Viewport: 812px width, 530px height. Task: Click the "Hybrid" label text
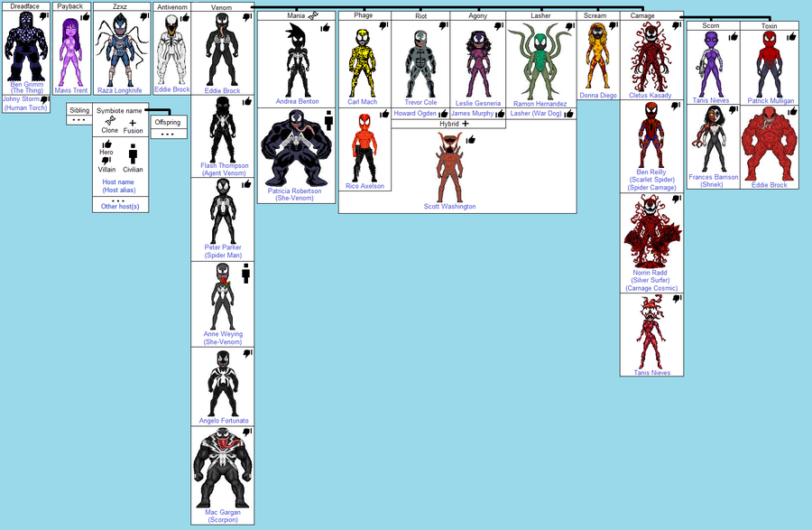[x=448, y=124]
